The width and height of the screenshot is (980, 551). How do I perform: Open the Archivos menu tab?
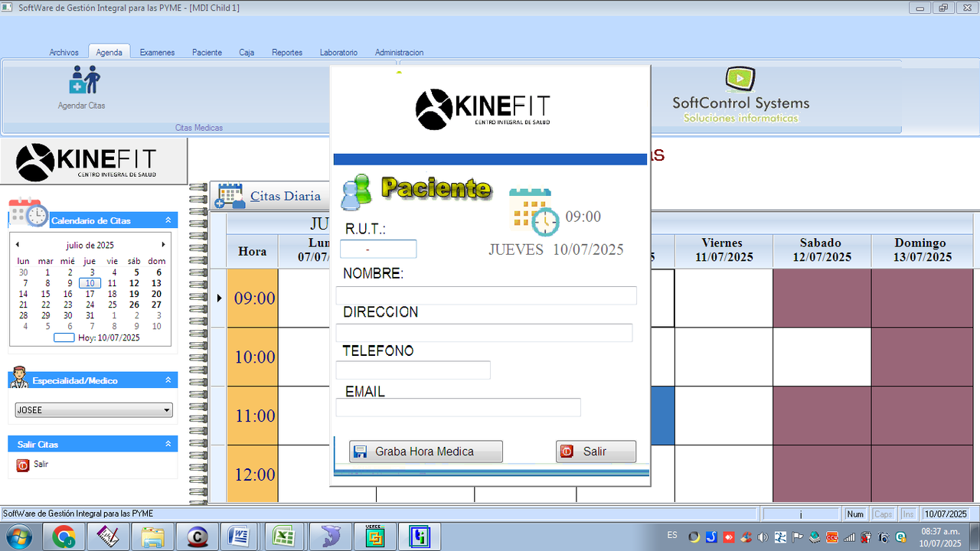point(64,52)
